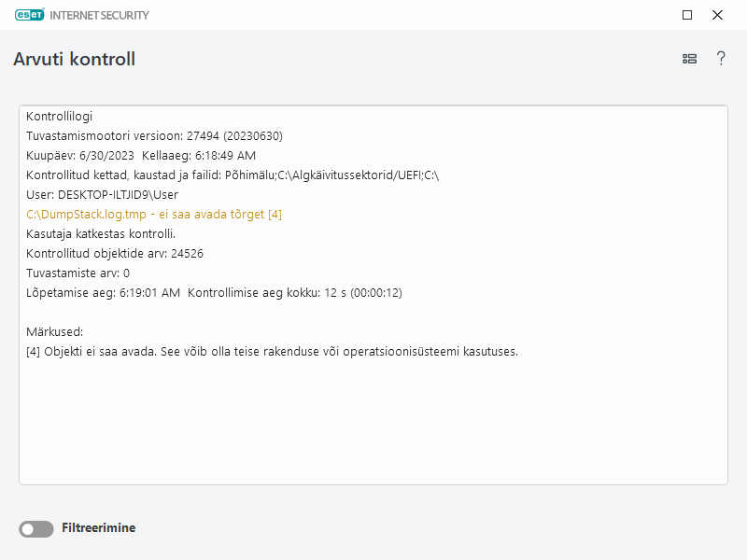The width and height of the screenshot is (747, 560).
Task: Click the Kuupäev 6/30/2023 log line
Action: click(140, 156)
